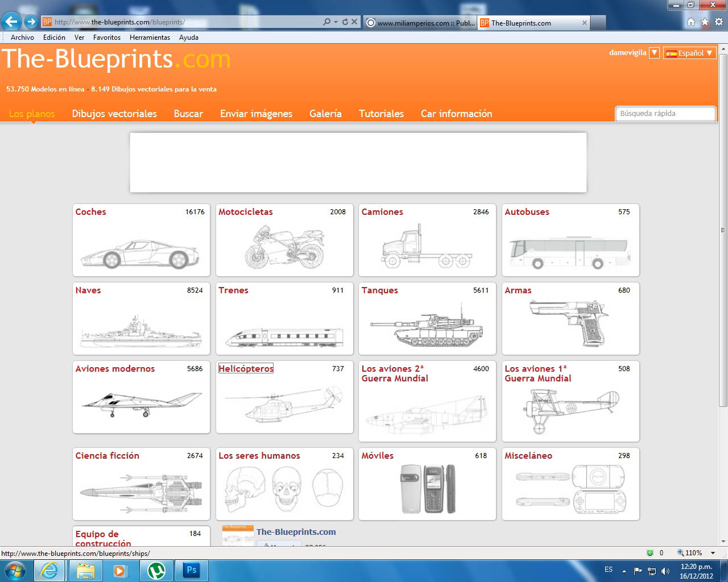Click the The-Blueprints.com site logo
The height and width of the screenshot is (582, 728).
[x=117, y=59]
